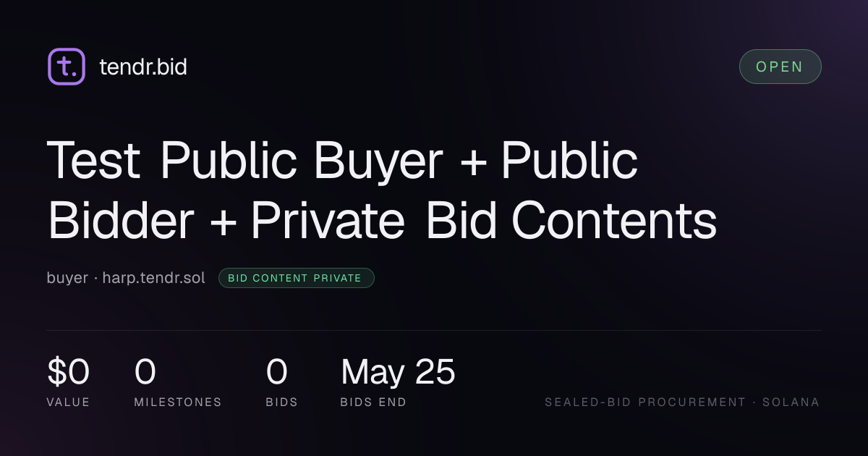This screenshot has height=456, width=868.
Task: Click the word Private in the title
Action: pyautogui.click(x=328, y=221)
